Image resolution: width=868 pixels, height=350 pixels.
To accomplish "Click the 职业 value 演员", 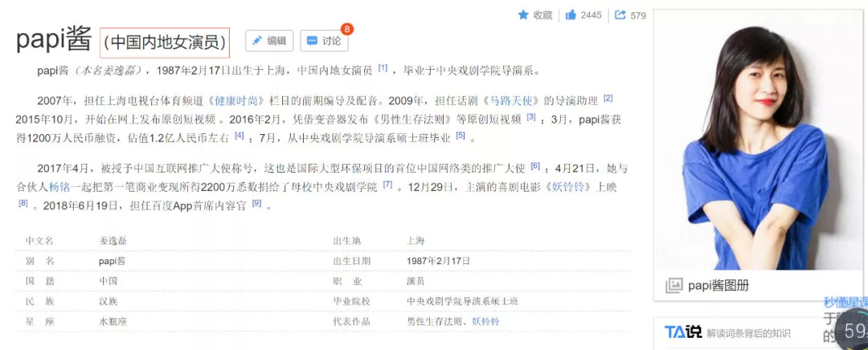I will tap(416, 281).
